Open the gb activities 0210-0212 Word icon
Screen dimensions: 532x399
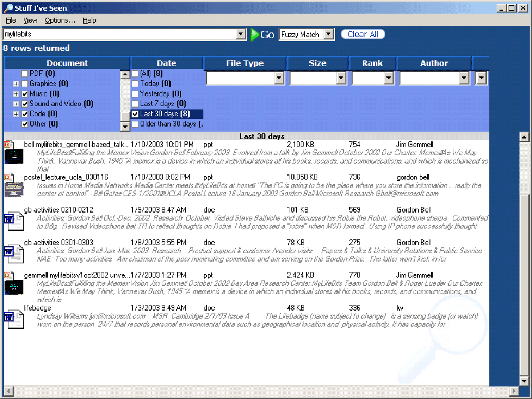(x=13, y=219)
